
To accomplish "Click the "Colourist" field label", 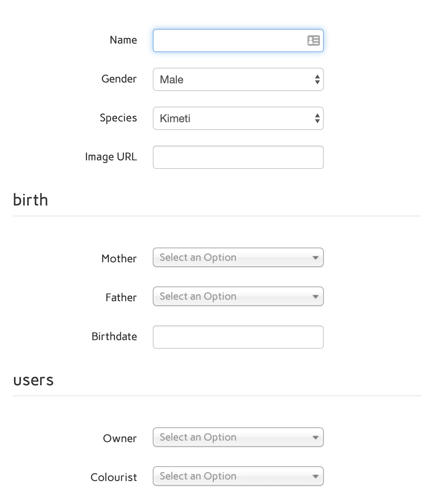I will (x=114, y=478).
